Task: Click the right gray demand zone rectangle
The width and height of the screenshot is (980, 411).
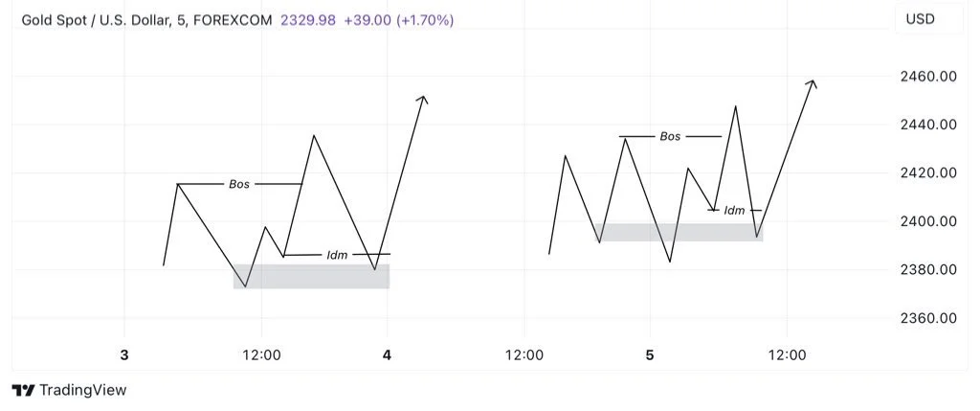Action: (679, 233)
